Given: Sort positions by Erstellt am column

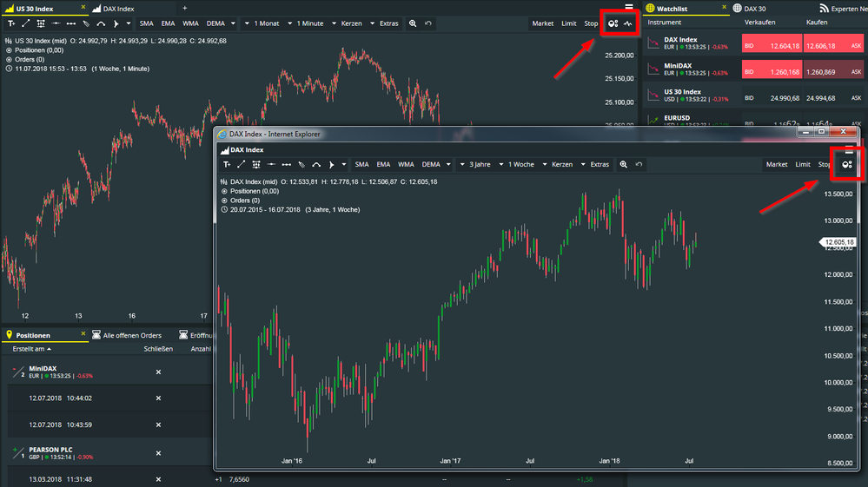Looking at the screenshot, I should (31, 349).
